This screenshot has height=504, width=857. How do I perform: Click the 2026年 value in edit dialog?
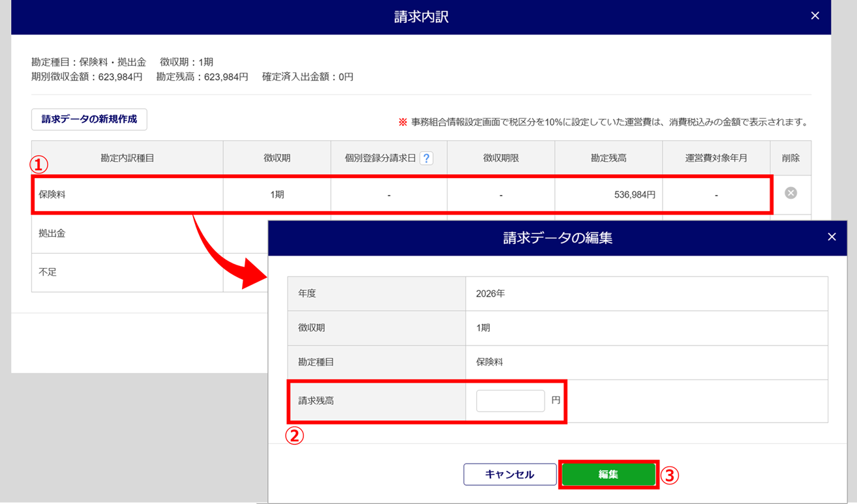click(490, 294)
